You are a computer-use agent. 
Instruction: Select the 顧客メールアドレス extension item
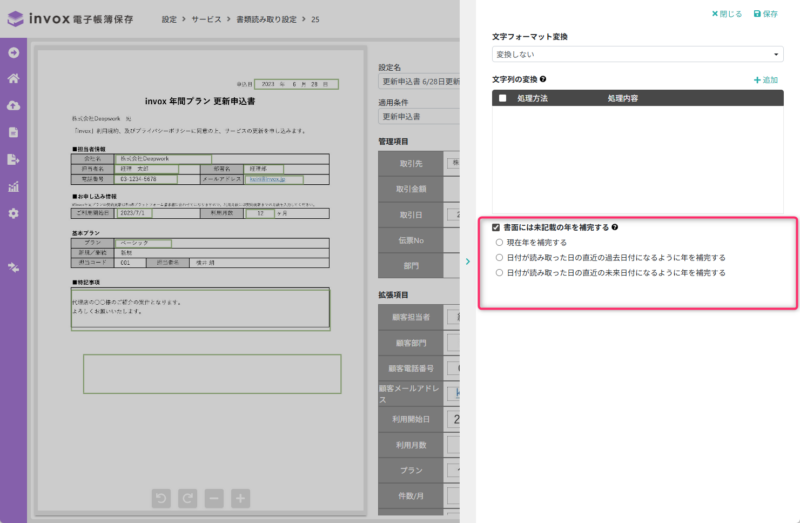tap(411, 394)
